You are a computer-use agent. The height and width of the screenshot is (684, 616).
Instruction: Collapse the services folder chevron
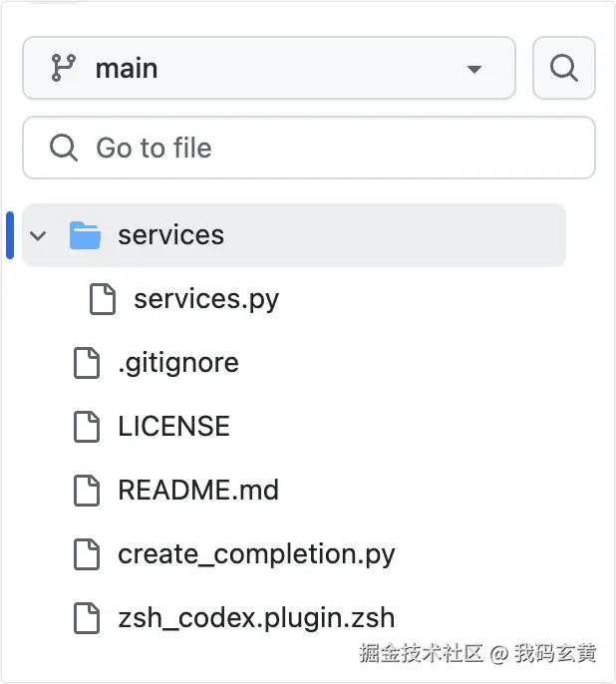[39, 236]
